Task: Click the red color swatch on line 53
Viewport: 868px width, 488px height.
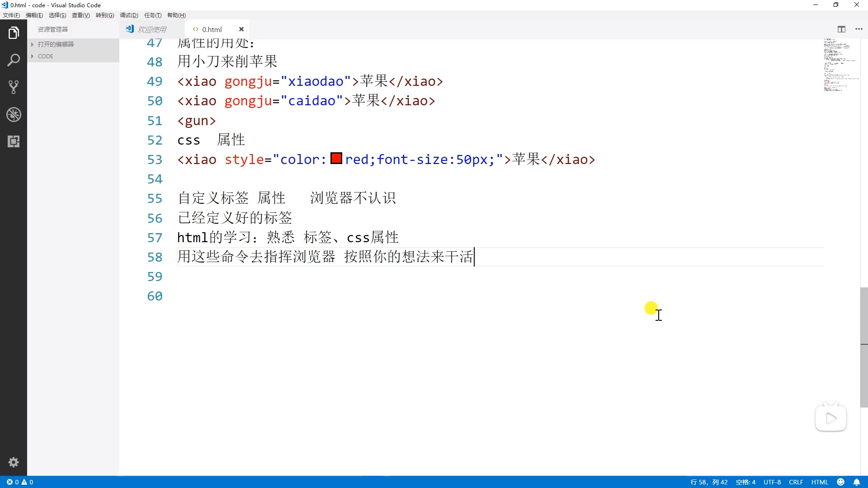Action: click(336, 159)
